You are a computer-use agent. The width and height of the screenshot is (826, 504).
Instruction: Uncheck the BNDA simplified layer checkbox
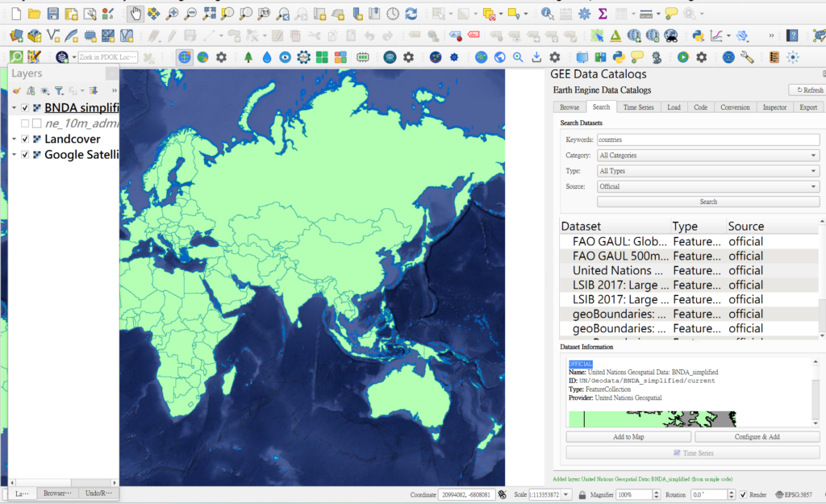[x=26, y=108]
